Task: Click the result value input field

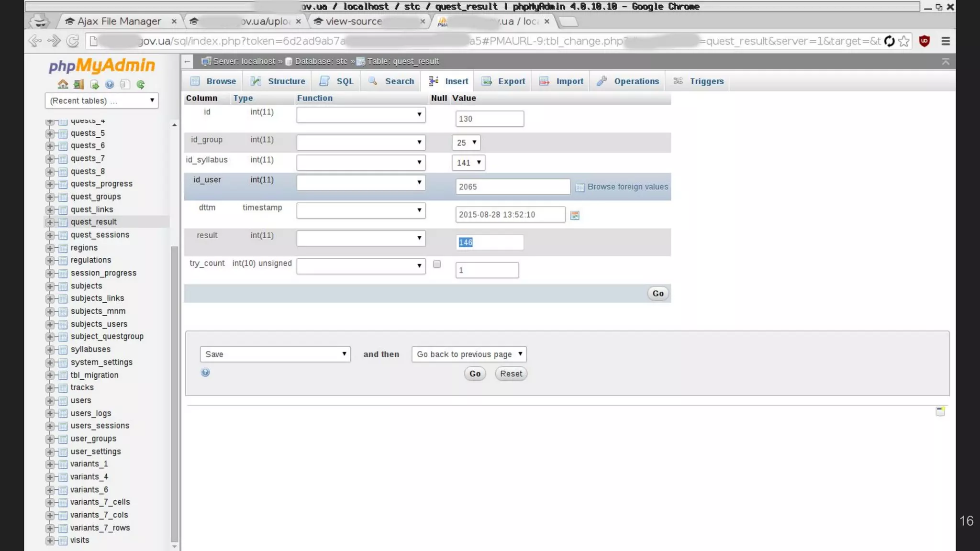Action: 489,242
